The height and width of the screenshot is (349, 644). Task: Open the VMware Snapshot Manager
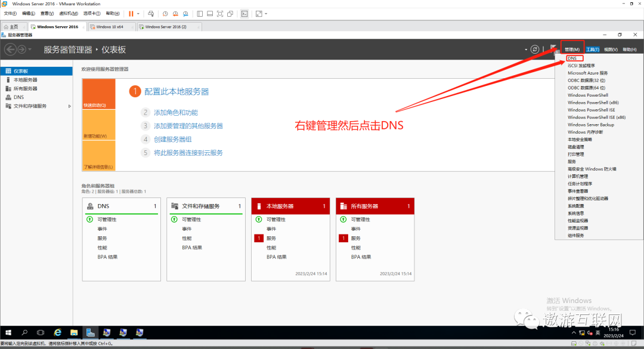(x=185, y=13)
